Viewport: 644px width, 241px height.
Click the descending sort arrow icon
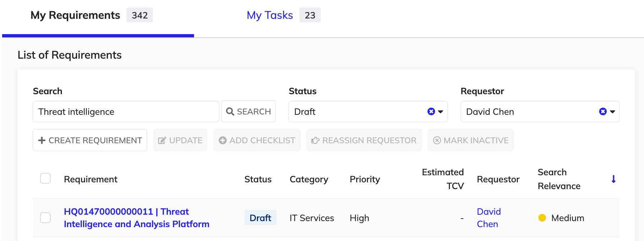(613, 179)
